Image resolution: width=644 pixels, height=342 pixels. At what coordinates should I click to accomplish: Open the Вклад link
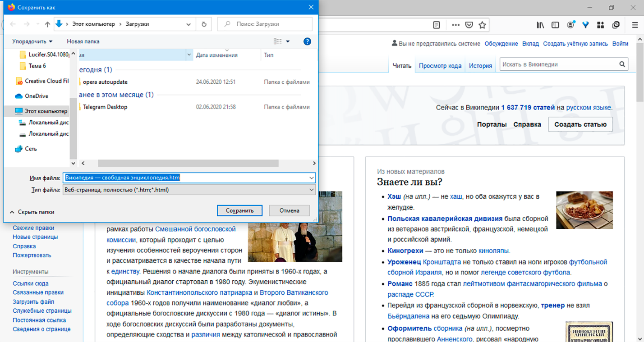tap(530, 44)
